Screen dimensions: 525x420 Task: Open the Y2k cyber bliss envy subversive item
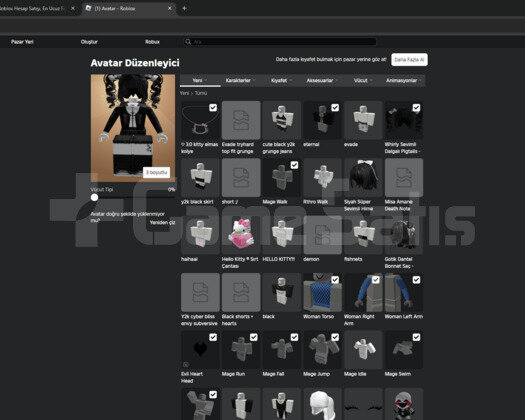(x=200, y=292)
